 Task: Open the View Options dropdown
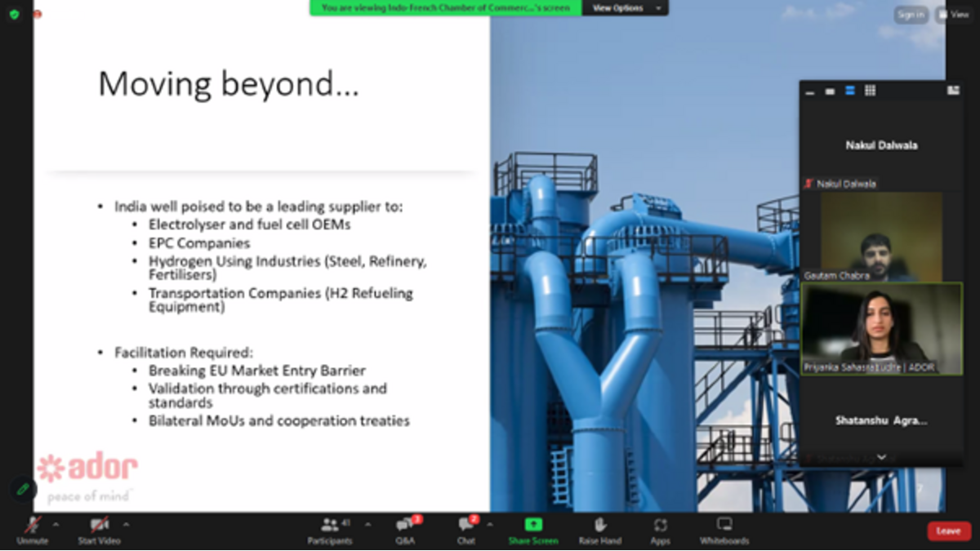point(626,8)
